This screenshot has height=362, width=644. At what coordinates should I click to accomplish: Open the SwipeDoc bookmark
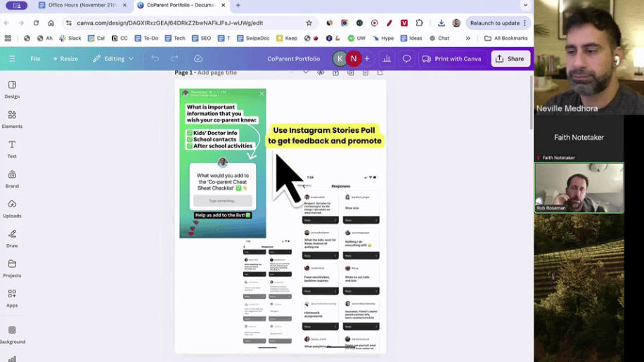[253, 38]
